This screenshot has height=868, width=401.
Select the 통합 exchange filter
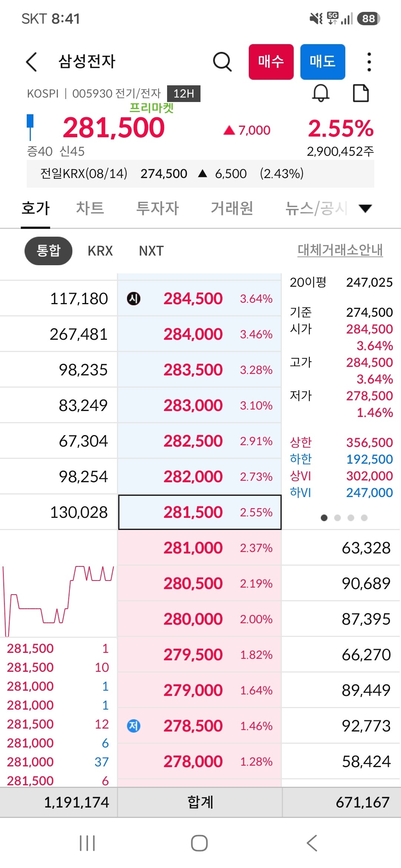click(48, 251)
